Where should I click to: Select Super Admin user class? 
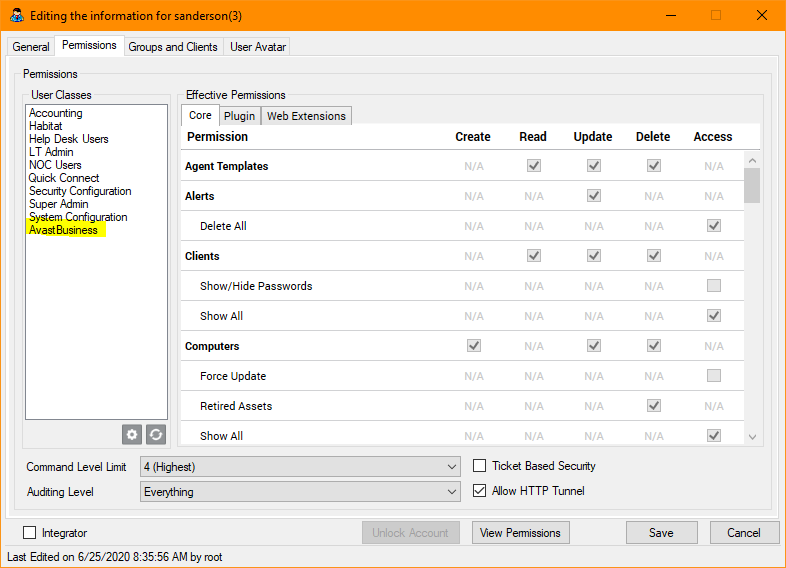pyautogui.click(x=59, y=204)
